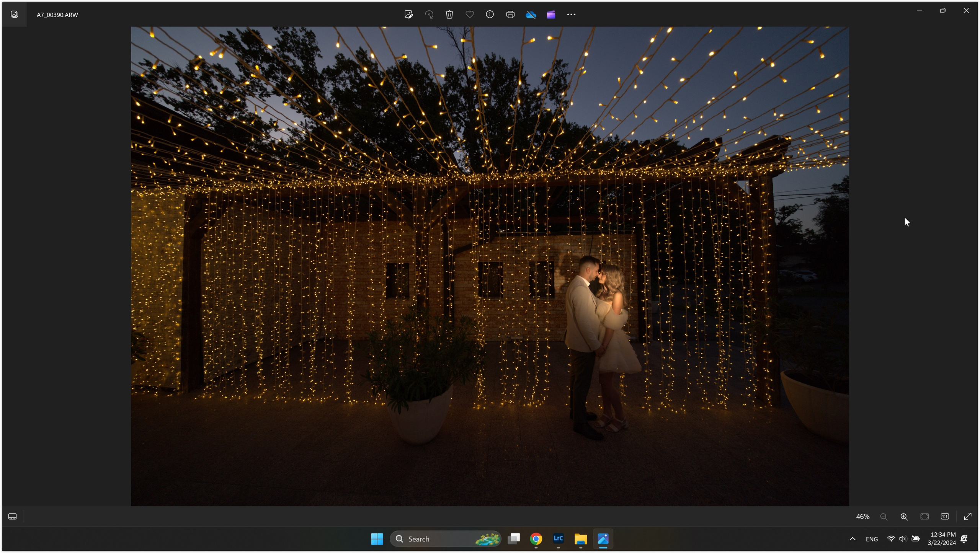Fit photo to window icon
980x553 pixels.
coord(924,517)
